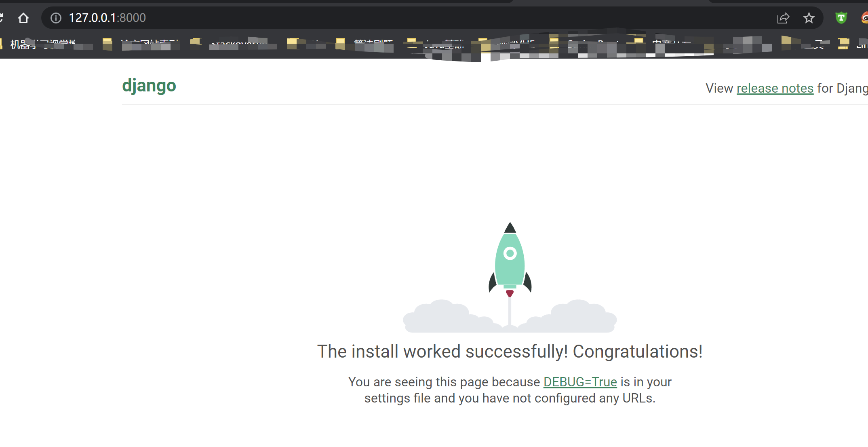Click the share page icon in address bar
868x447 pixels.
click(x=783, y=18)
